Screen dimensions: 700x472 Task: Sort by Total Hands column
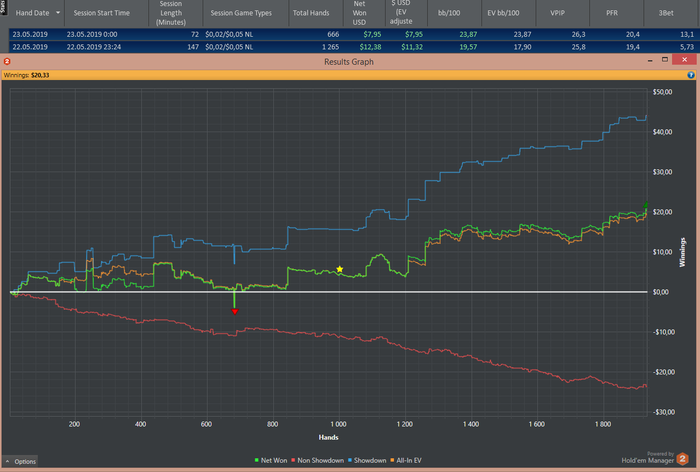pyautogui.click(x=311, y=13)
